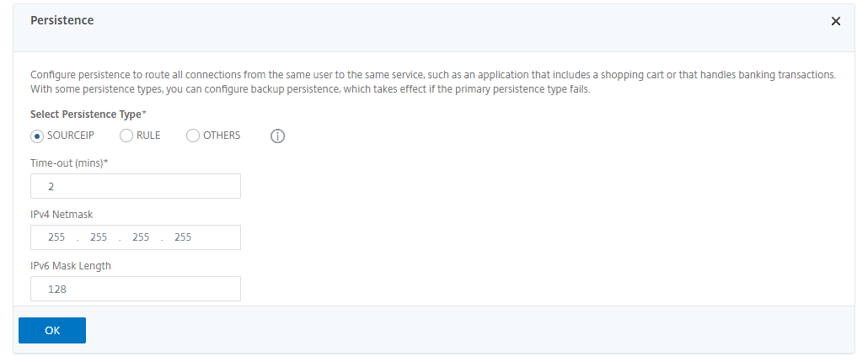Click the persistence type info icon
Image resolution: width=868 pixels, height=362 pixels.
278,136
